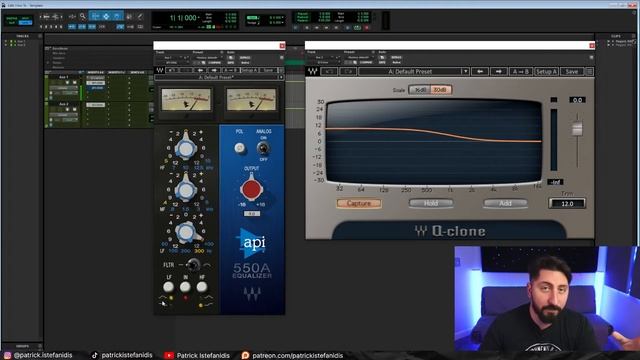This screenshot has height=360, width=640.
Task: Toggle the HF shelf button on API 550A
Action: pos(201,287)
